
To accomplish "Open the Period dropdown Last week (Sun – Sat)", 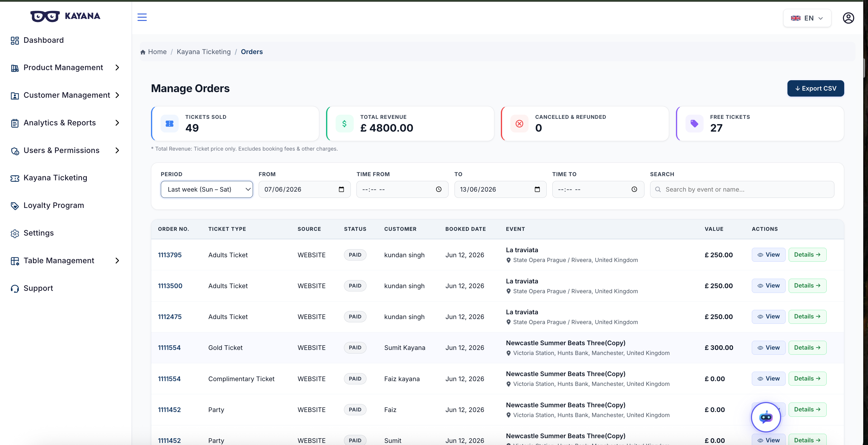I will 207,189.
